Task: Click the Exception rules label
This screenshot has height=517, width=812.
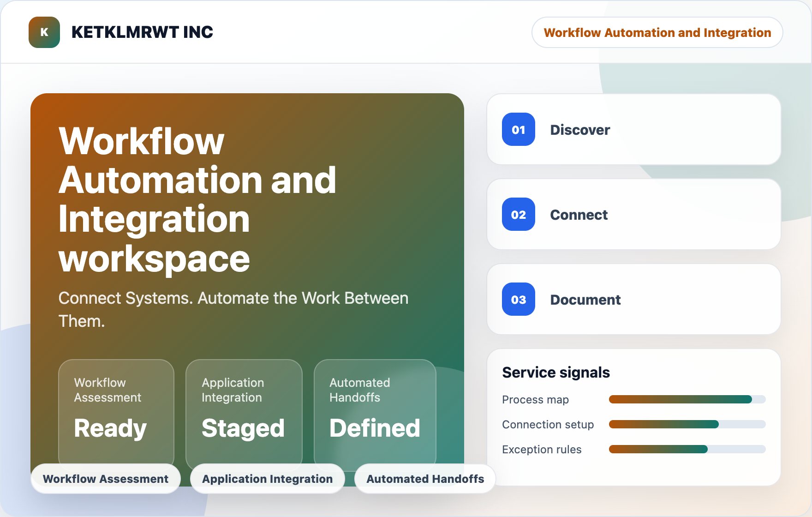Action: 542,449
